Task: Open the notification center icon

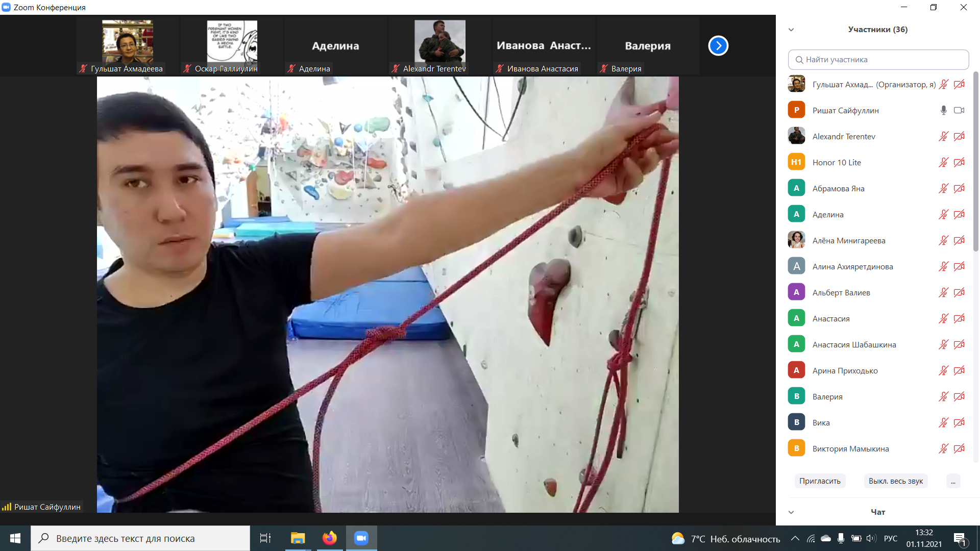Action: tap(960, 538)
